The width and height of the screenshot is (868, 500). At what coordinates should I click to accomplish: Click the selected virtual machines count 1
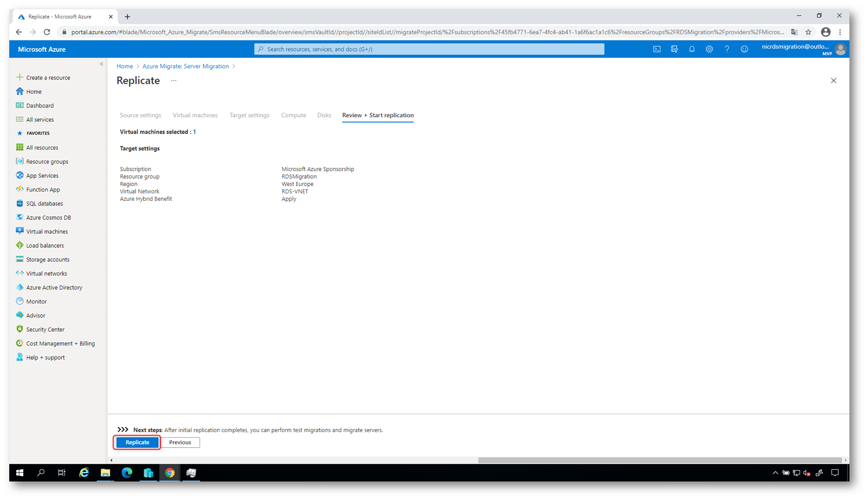[194, 132]
